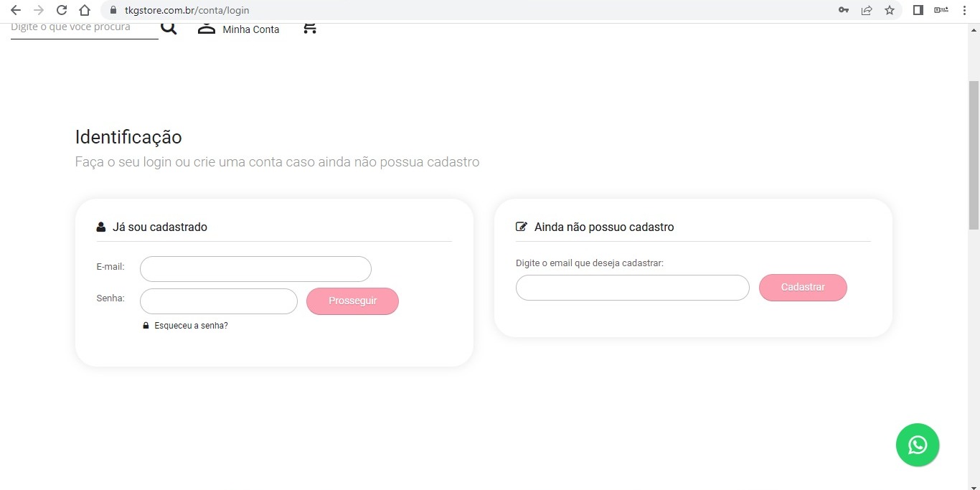Viewport: 980px width, 490px height.
Task: Open Esqueceu a senha link
Action: coord(191,326)
